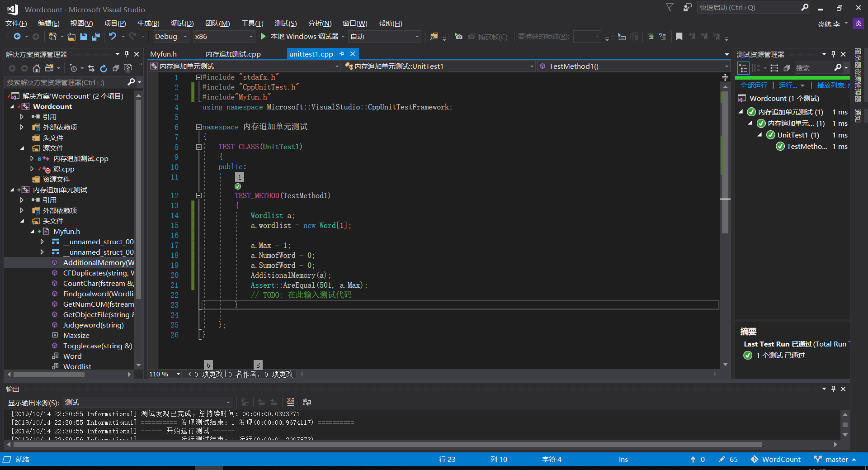Viewport: 868px width, 470px height.
Task: Toggle auto-hide pin on the Output panel
Action: coord(834,389)
